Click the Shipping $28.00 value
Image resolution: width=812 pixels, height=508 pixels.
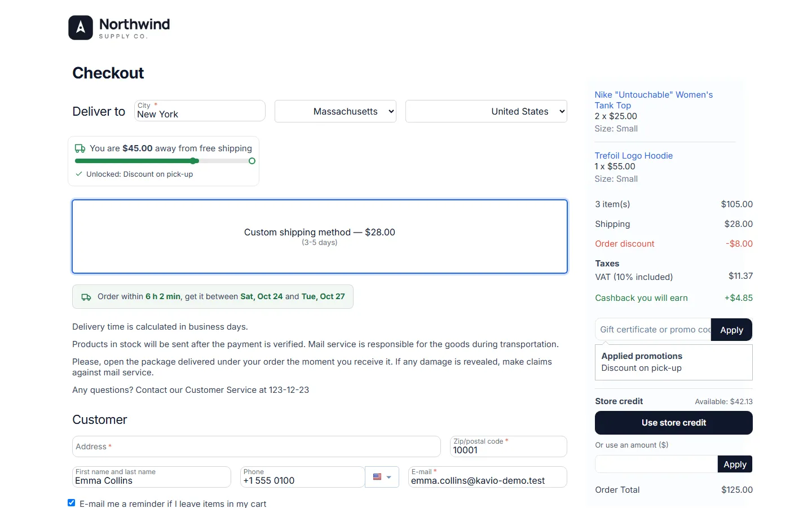click(738, 224)
